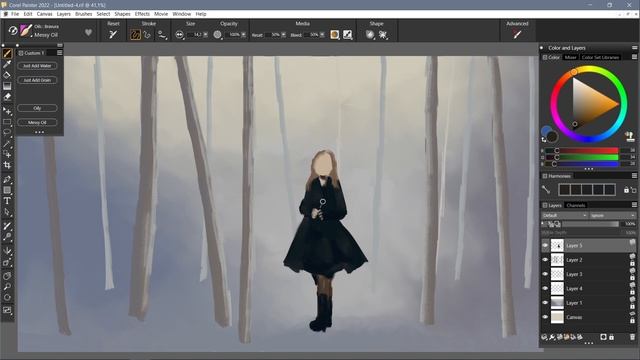The image size is (640, 360).
Task: Click the Just Add Water button
Action: [37, 66]
